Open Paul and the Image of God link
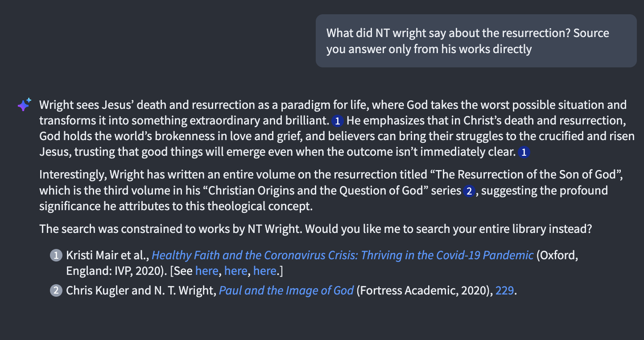644x340 pixels. [286, 290]
